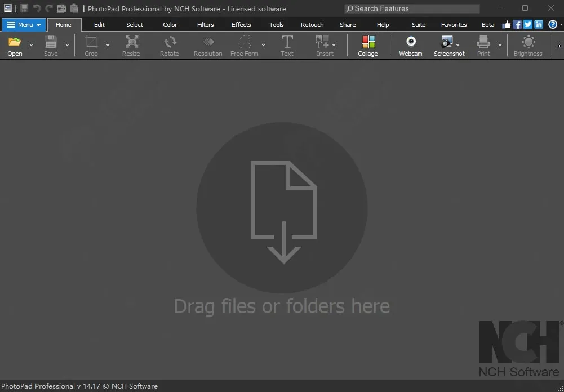
Task: Select the Favorites tab
Action: (x=454, y=25)
